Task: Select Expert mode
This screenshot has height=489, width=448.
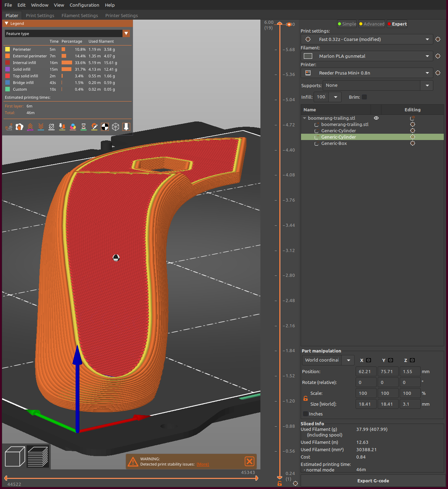Action: [x=397, y=24]
